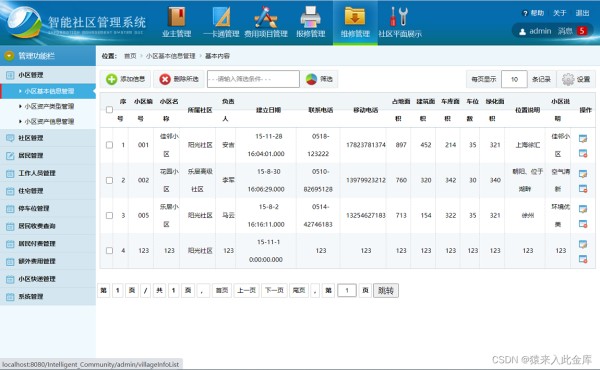600x370 pixels.
Task: Click mobile number 17823781374 cell
Action: (365, 145)
